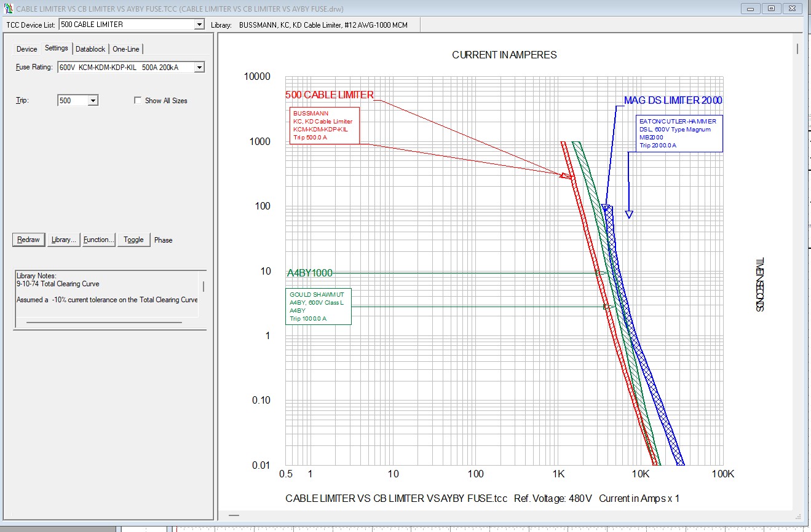Click green marker on Gould Shawmut datablock leader
811x532 pixels.
pos(606,306)
